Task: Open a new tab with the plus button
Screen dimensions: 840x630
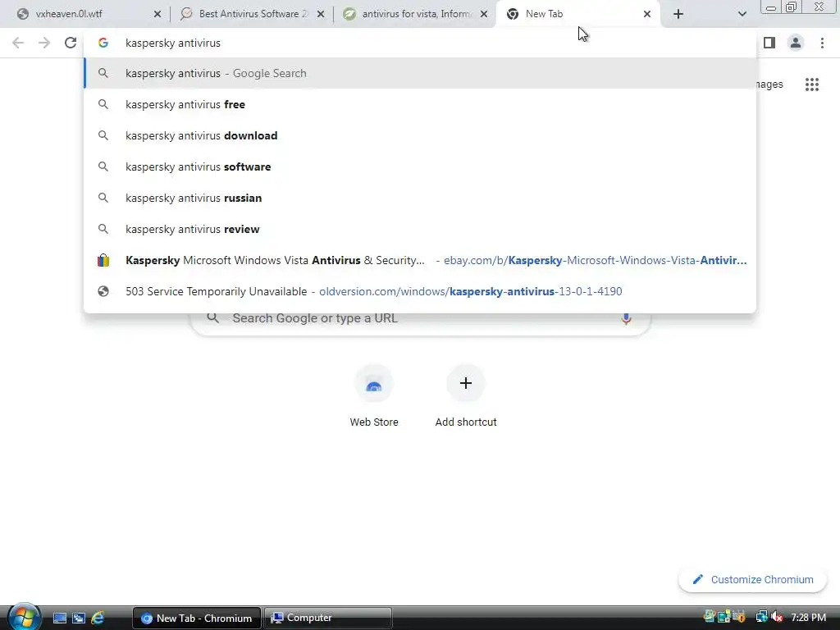Action: [x=678, y=14]
